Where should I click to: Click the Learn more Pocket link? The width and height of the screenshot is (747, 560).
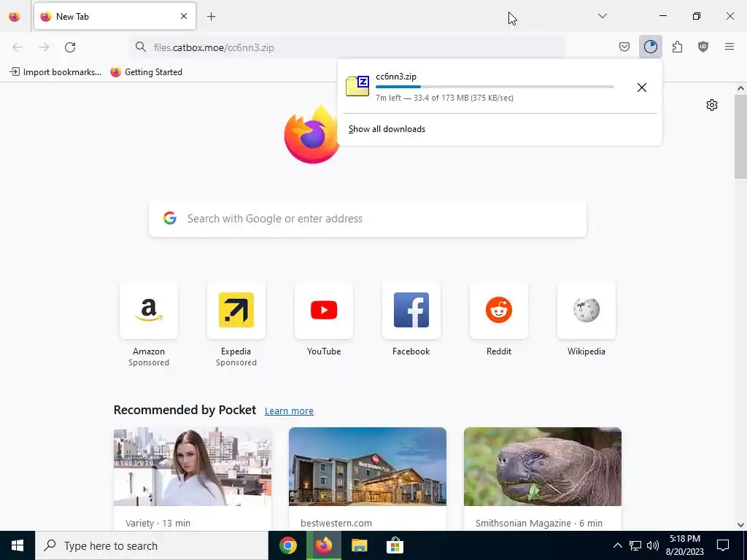(x=289, y=411)
